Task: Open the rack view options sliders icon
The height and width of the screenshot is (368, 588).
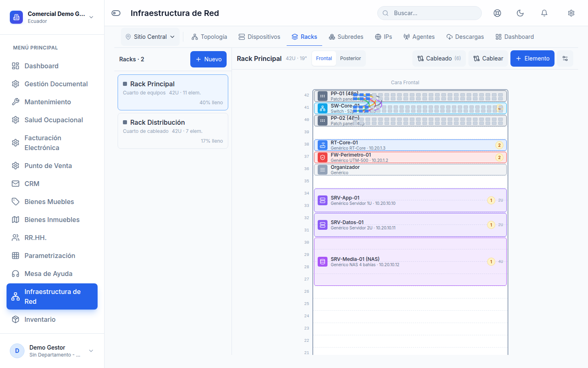Action: [565, 58]
